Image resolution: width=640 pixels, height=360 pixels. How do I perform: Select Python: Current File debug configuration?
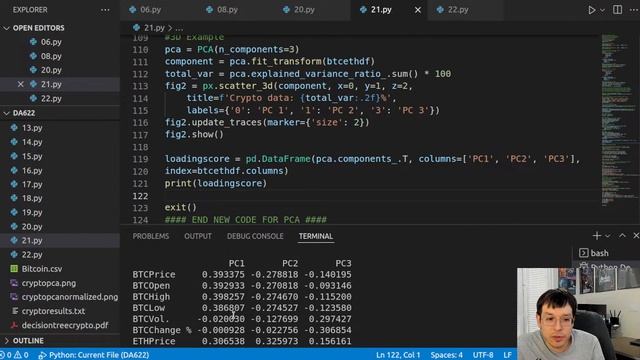[x=94, y=355]
